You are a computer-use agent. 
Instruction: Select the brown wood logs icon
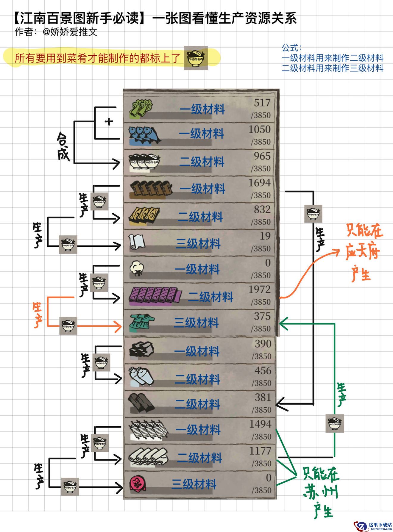pos(151,189)
